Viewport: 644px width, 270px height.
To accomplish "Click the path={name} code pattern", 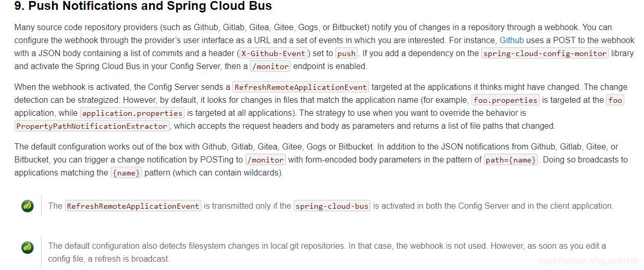I will coord(511,160).
